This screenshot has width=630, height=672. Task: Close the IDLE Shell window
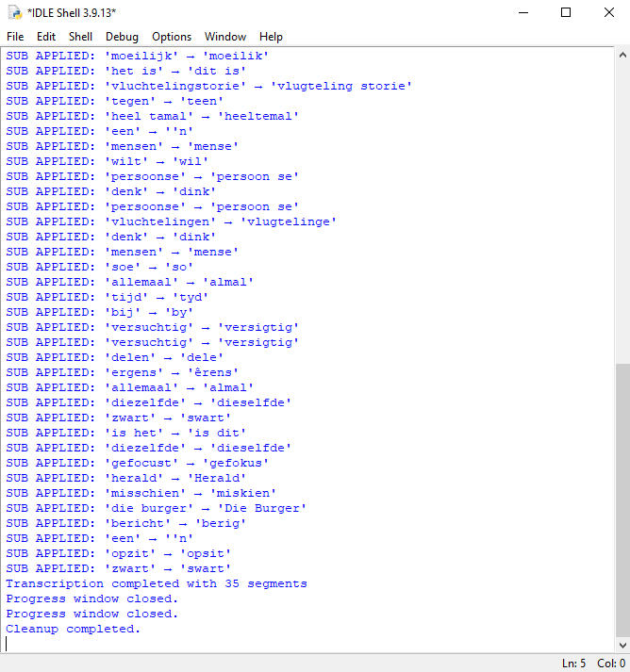click(608, 12)
